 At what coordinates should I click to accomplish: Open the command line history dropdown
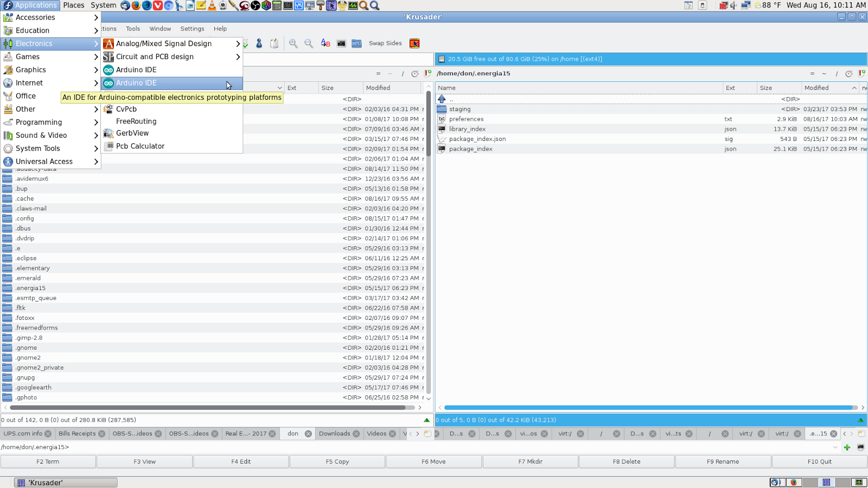(835, 447)
